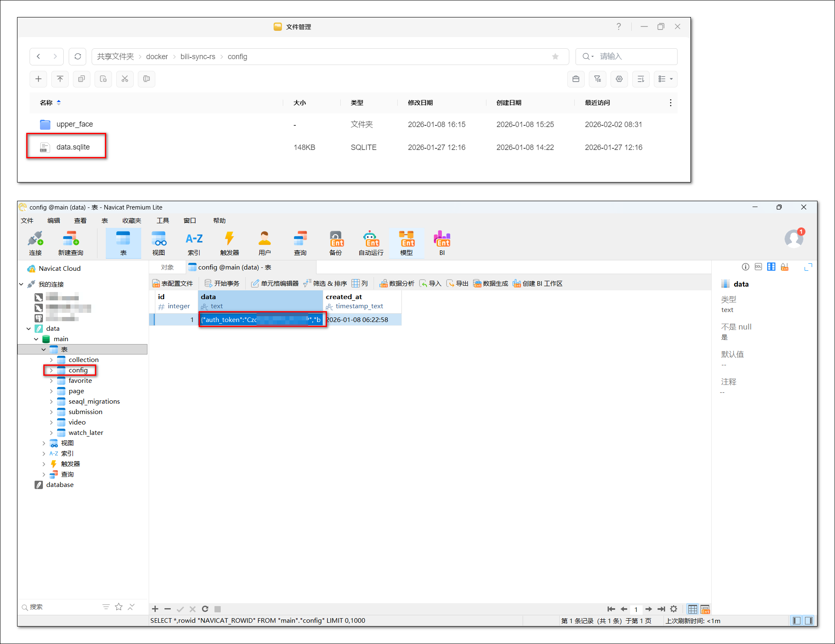Click 筛选 & 排序 button
The height and width of the screenshot is (644, 835).
325,284
